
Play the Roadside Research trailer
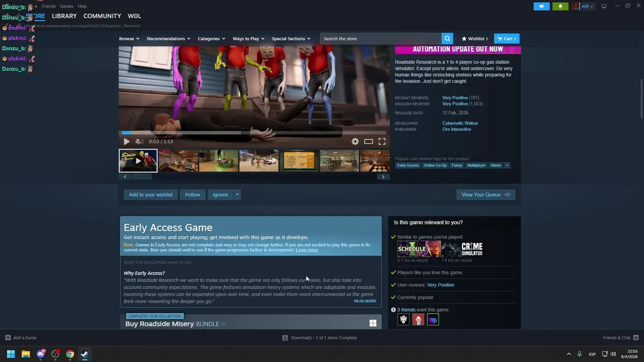(127, 142)
